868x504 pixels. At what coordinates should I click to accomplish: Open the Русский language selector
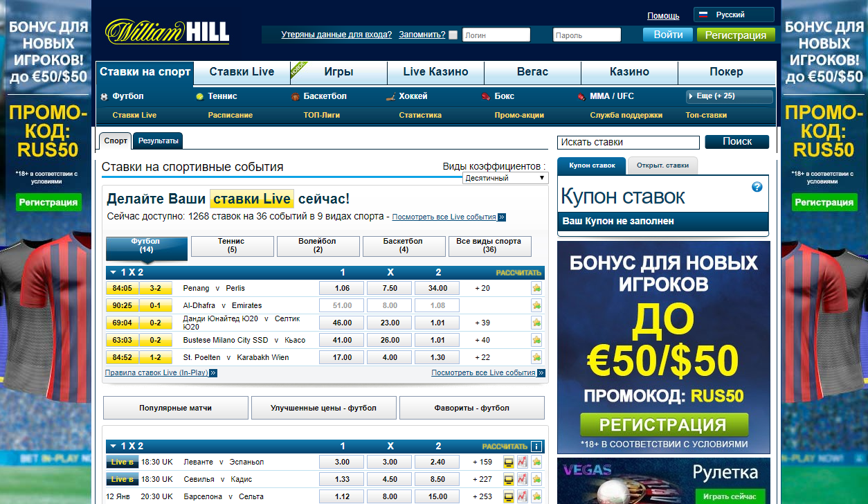[734, 15]
